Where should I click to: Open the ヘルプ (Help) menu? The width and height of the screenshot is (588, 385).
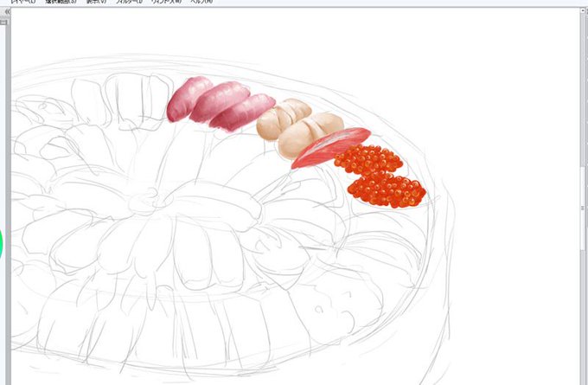[201, 2]
